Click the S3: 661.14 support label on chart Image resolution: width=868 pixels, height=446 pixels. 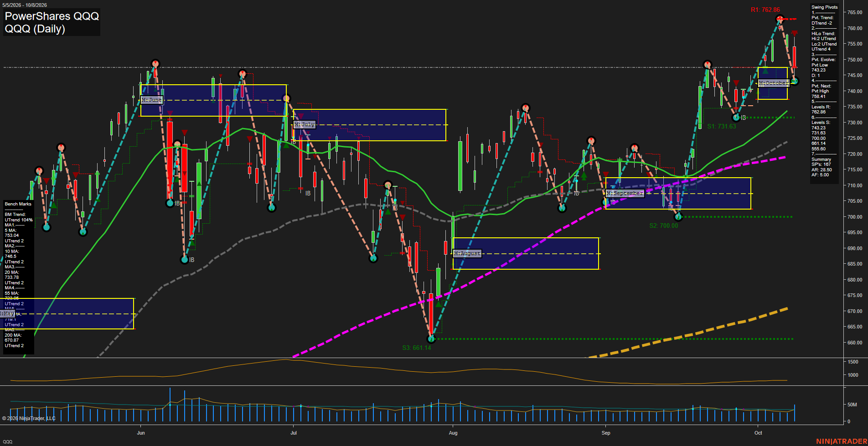[x=417, y=348]
